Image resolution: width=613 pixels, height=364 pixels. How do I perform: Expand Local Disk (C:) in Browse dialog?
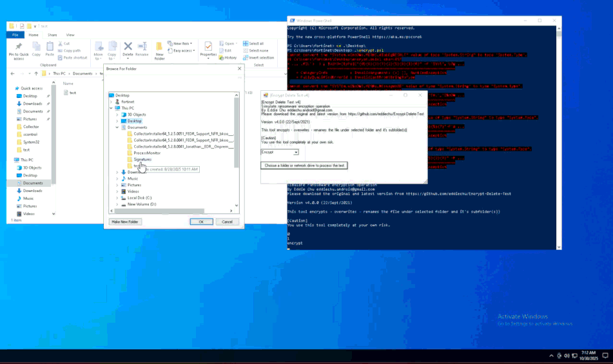117,198
